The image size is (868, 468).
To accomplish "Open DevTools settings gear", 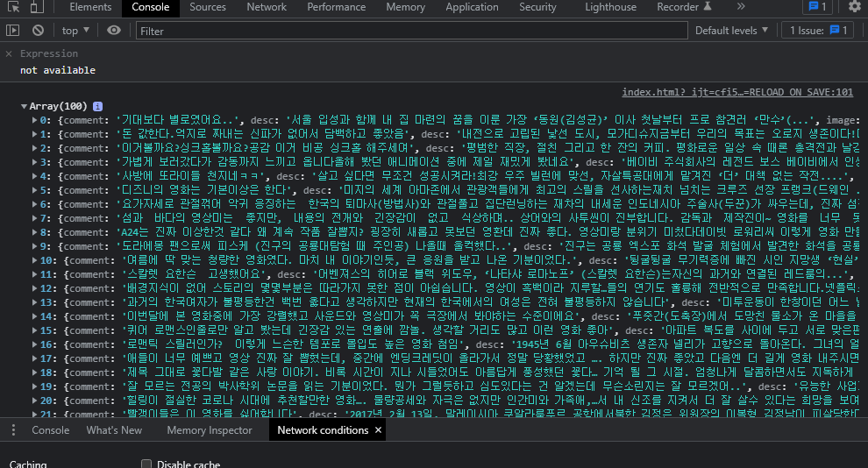I will point(855,7).
